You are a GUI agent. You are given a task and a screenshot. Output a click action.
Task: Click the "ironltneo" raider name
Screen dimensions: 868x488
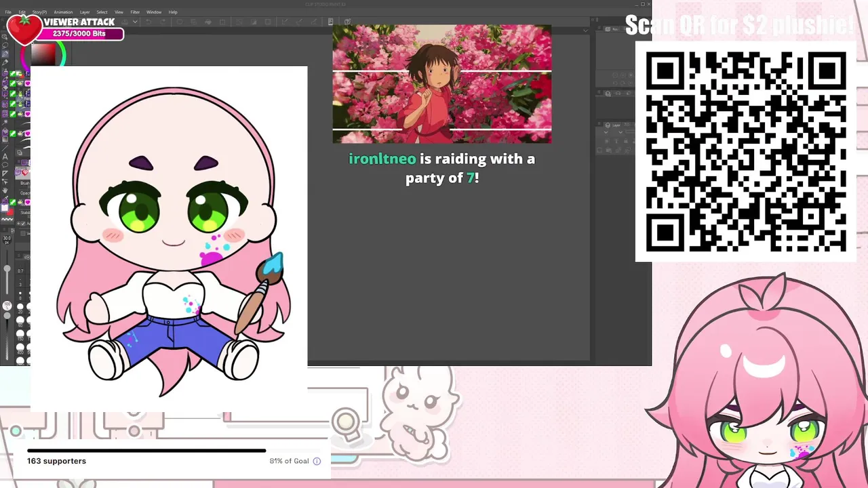[x=382, y=159]
